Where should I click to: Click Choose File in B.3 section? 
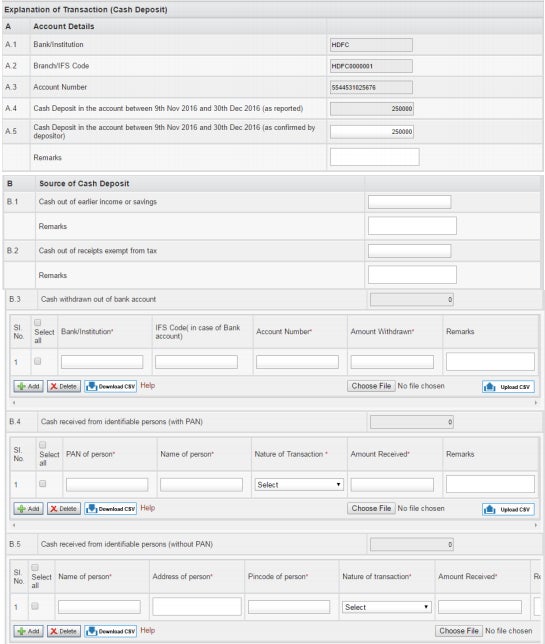(x=371, y=386)
